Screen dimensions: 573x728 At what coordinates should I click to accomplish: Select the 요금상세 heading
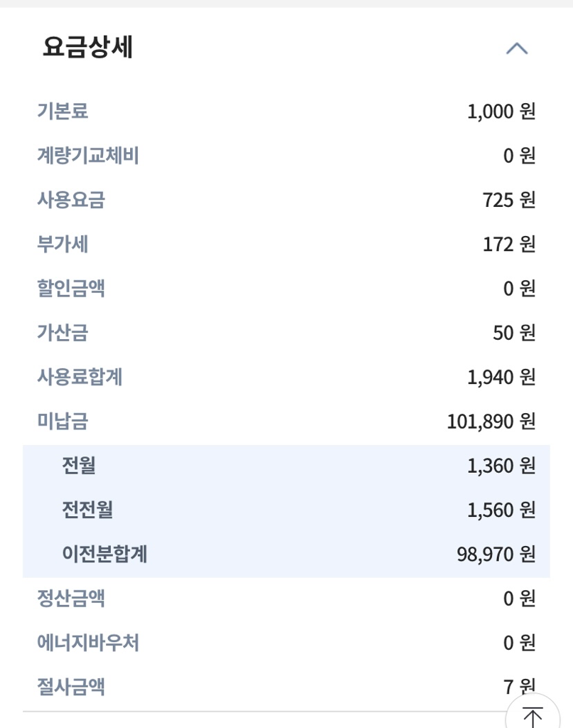click(87, 47)
